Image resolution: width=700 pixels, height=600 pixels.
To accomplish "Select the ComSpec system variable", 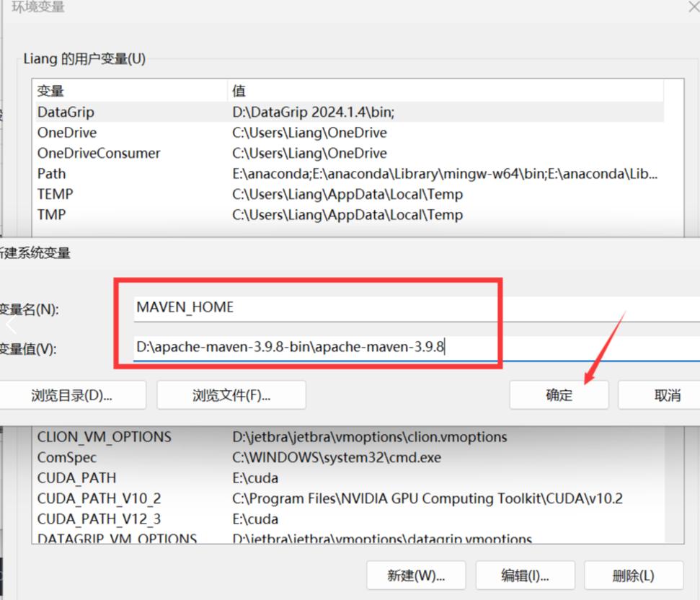I will pos(350,457).
